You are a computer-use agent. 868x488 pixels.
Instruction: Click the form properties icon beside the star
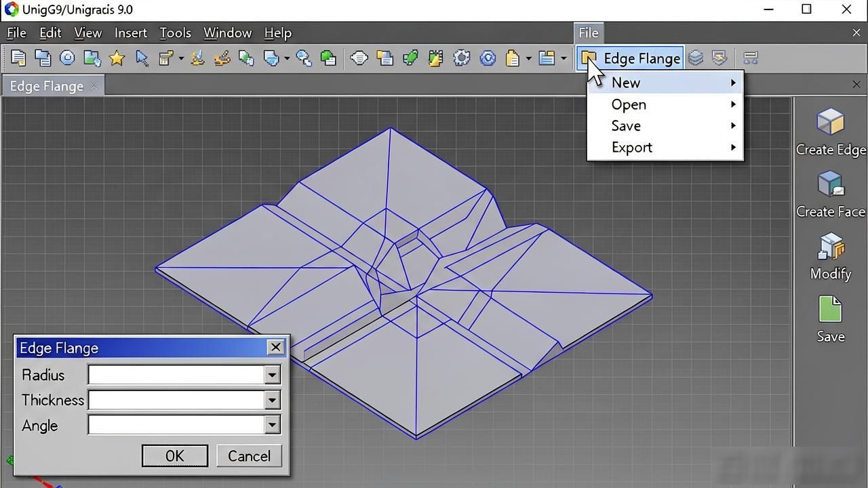166,58
